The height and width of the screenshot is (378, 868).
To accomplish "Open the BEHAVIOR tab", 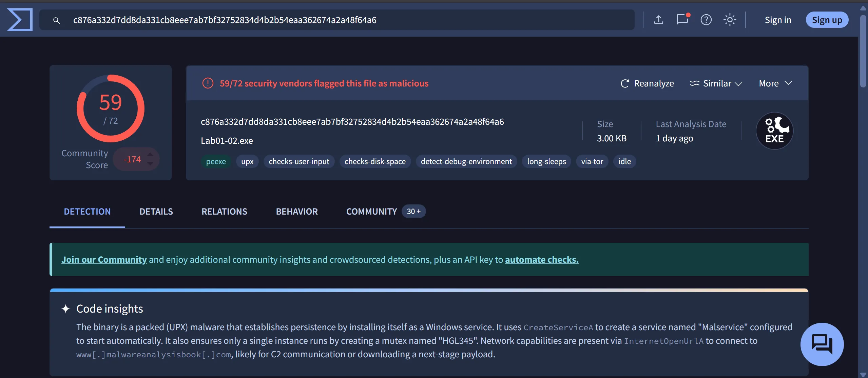I will coord(297,212).
